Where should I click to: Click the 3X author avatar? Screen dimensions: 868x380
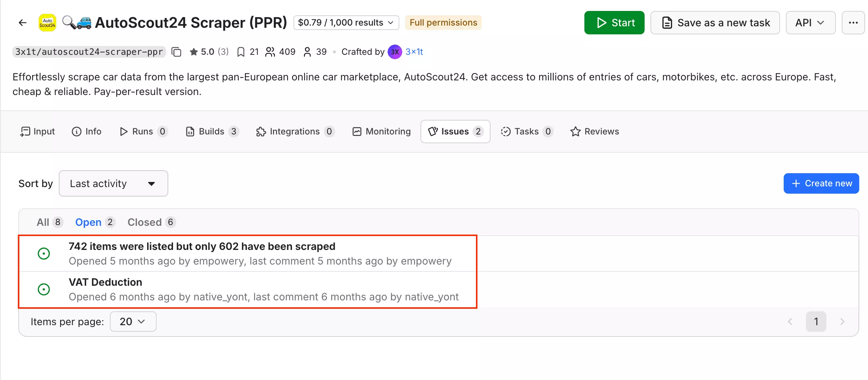pyautogui.click(x=395, y=52)
